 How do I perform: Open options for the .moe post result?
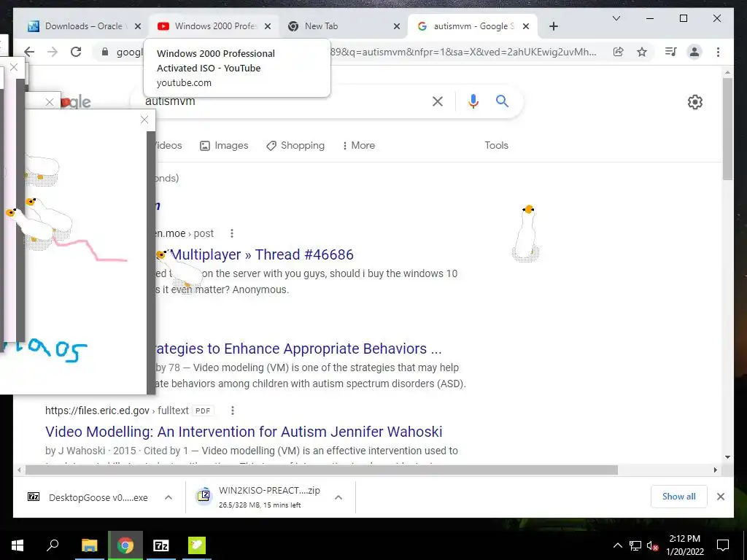click(x=232, y=233)
